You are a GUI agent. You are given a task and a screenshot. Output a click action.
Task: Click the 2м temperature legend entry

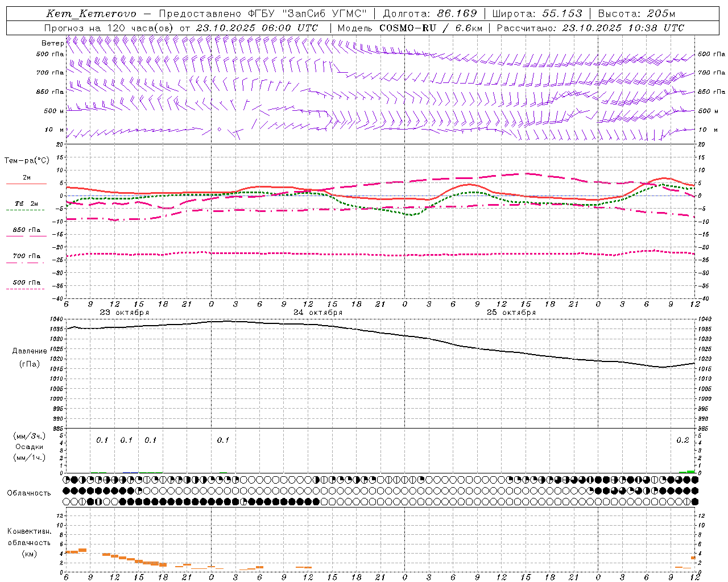point(27,177)
